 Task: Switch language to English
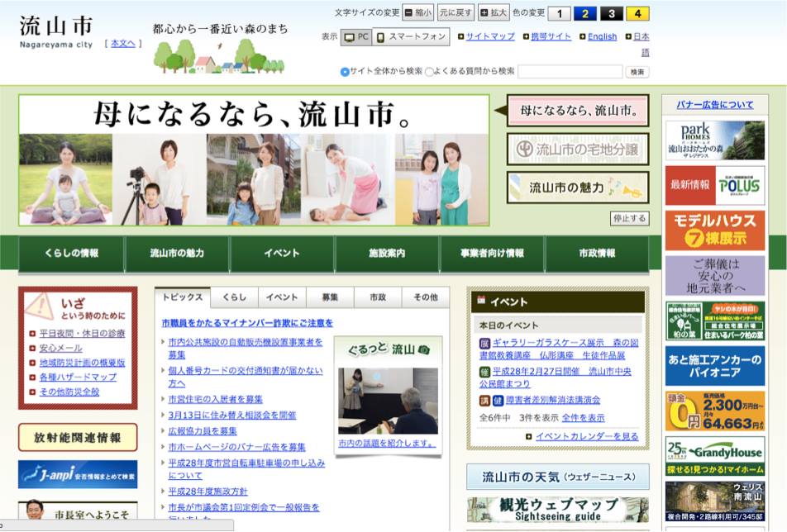[x=602, y=36]
